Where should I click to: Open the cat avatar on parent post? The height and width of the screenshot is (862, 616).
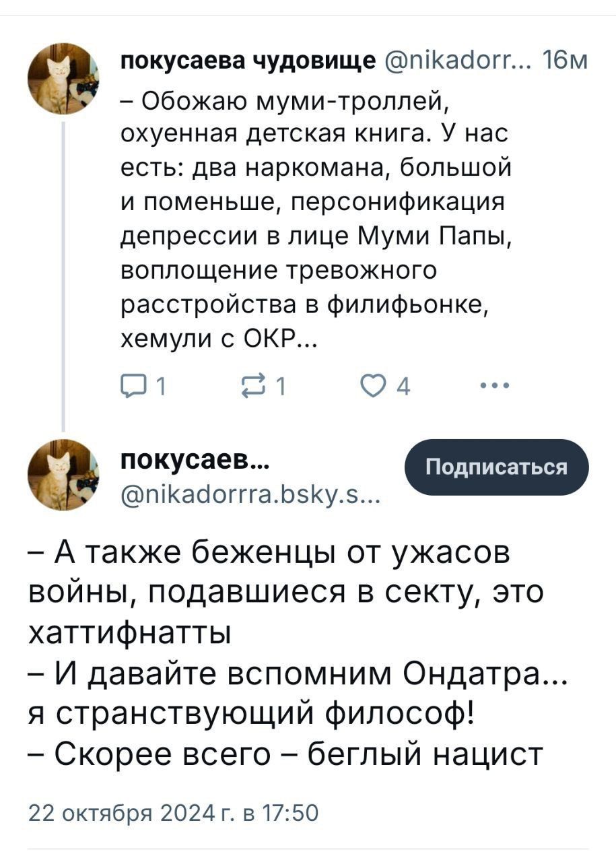click(63, 79)
